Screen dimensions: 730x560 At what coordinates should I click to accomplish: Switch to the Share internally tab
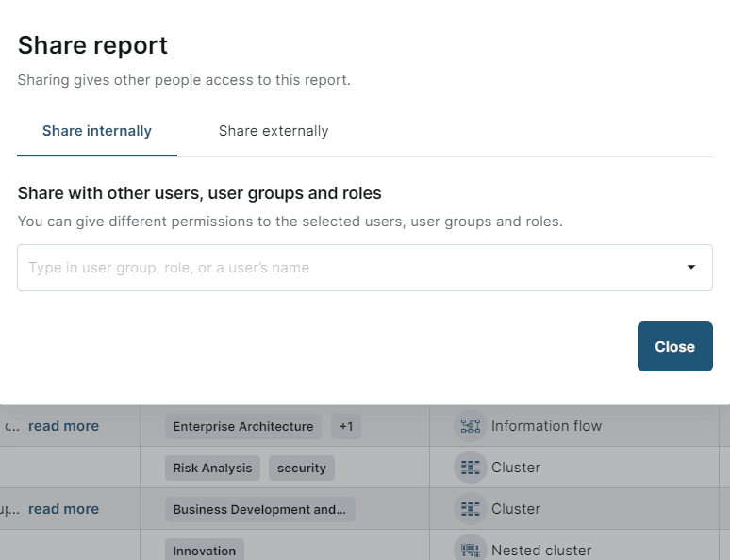[97, 131]
